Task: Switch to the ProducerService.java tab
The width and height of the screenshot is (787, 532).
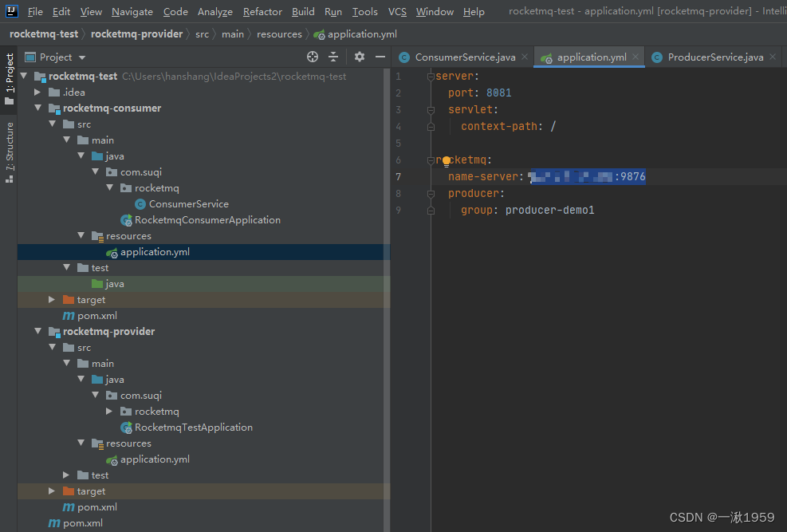Action: 715,57
